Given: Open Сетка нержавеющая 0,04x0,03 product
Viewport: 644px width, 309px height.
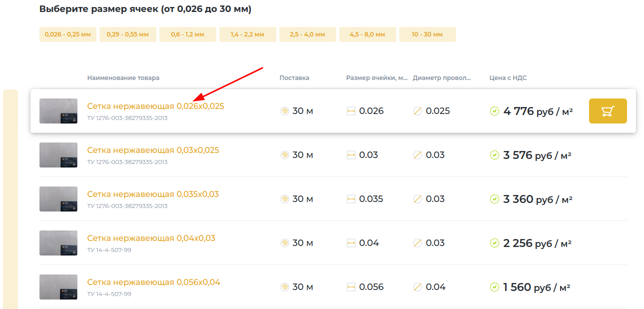Looking at the screenshot, I should (x=151, y=238).
